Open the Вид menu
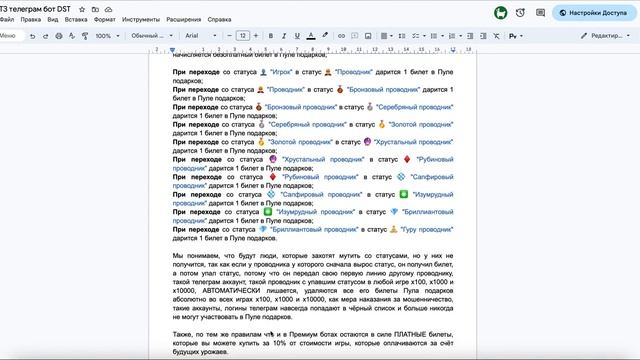 click(53, 19)
